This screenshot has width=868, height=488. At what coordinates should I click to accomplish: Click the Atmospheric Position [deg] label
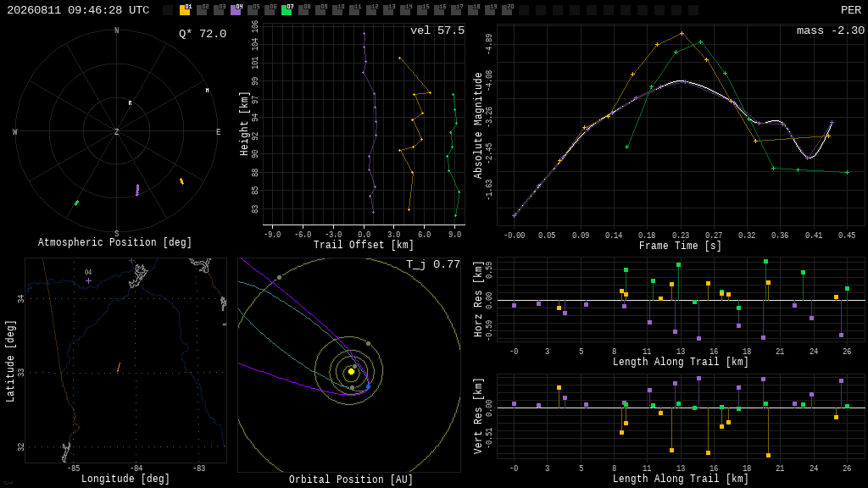pos(114,242)
